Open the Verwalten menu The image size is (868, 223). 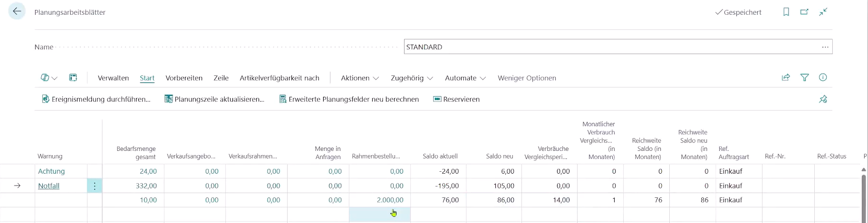(x=113, y=78)
